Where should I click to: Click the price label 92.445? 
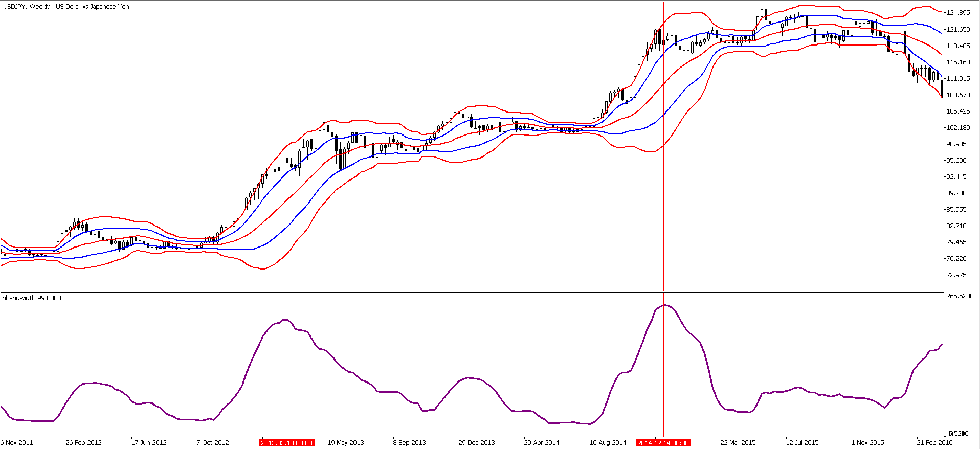pos(956,176)
